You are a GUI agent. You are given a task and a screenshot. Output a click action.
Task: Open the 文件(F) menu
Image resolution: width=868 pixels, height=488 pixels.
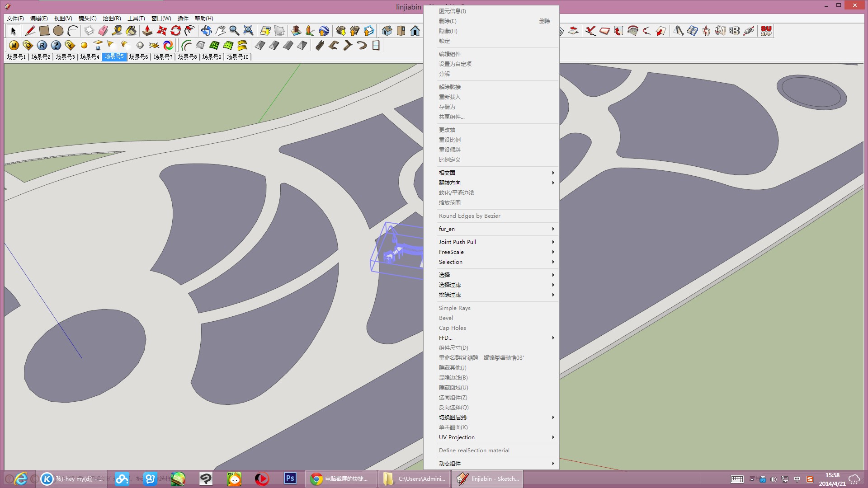pyautogui.click(x=15, y=19)
